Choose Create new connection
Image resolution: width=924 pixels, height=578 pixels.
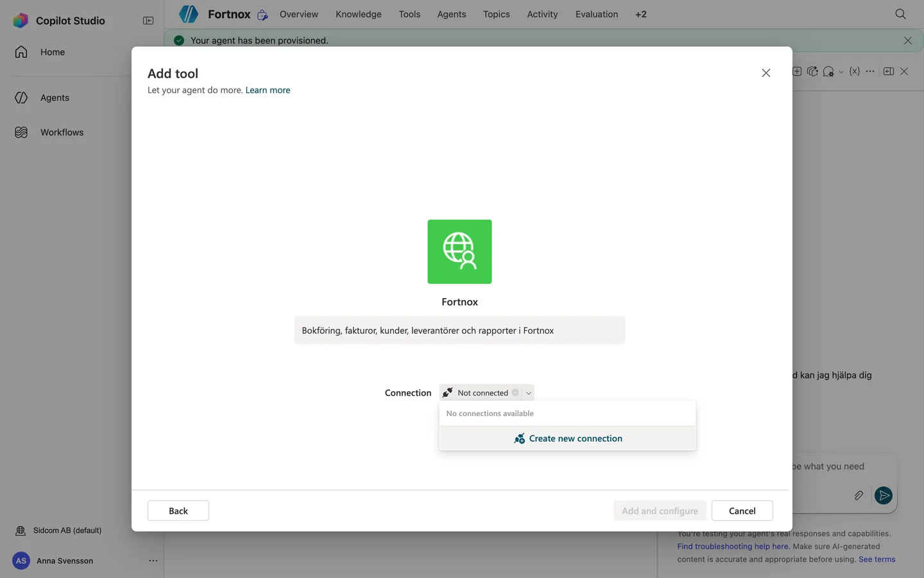tap(567, 438)
